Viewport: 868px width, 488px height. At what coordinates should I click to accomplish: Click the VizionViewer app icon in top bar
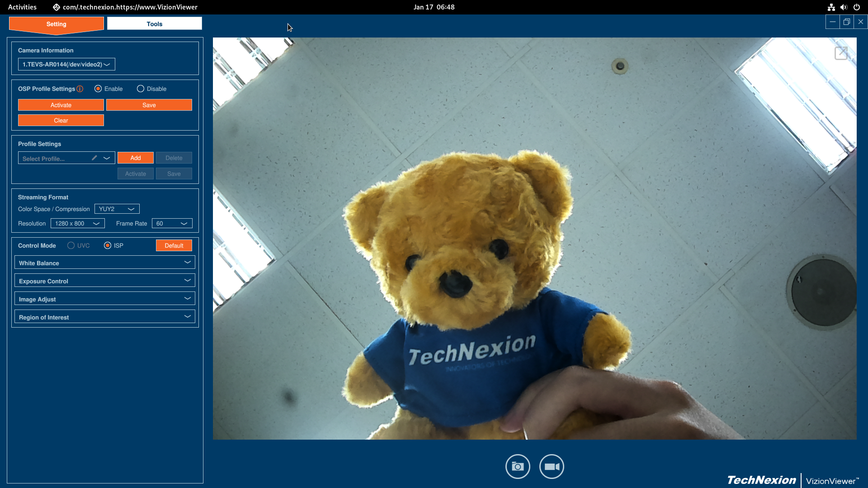pyautogui.click(x=57, y=7)
